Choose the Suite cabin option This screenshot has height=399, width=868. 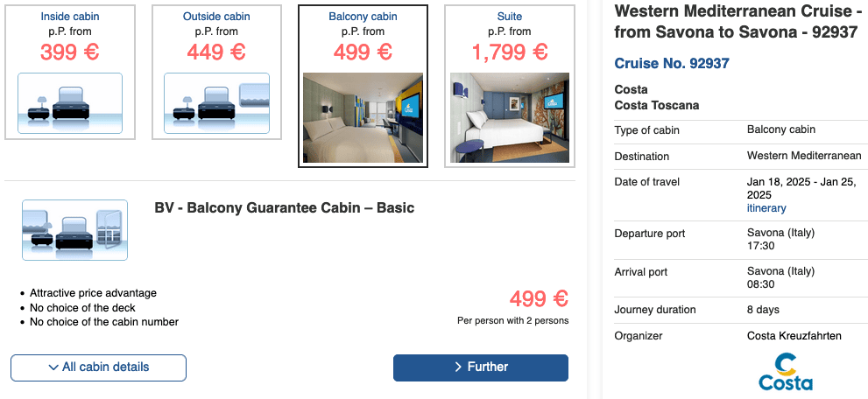point(509,17)
